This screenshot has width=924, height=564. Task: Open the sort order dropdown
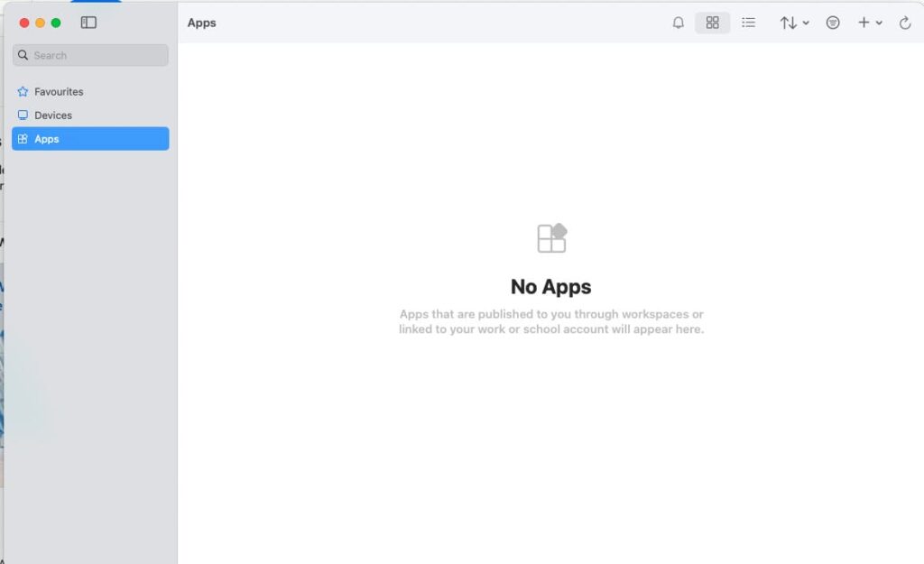[794, 23]
